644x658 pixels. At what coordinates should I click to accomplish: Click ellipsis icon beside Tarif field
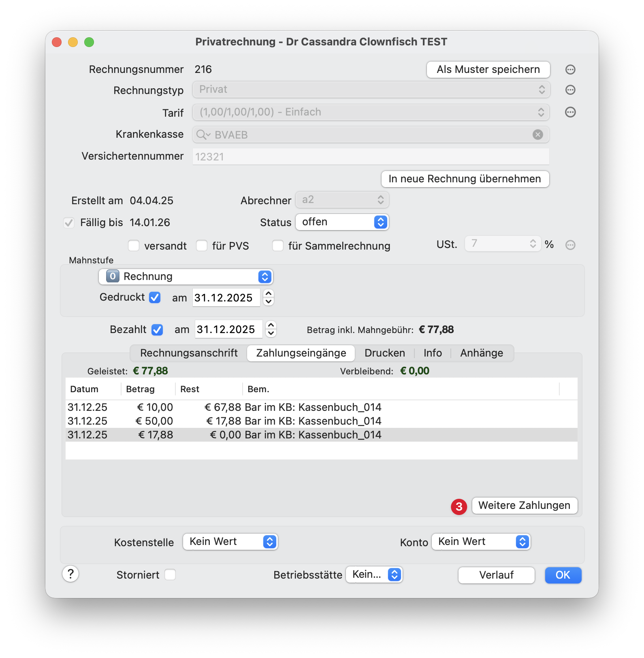[570, 112]
